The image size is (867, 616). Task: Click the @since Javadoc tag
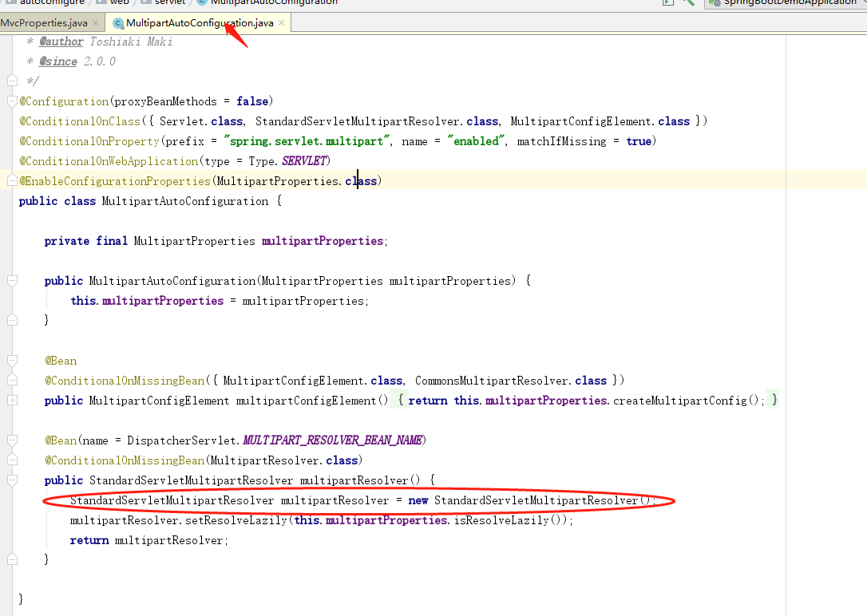[x=58, y=61]
